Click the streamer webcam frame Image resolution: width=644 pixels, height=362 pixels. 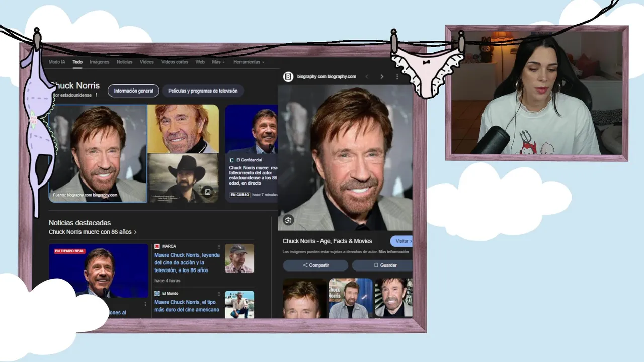click(x=537, y=93)
